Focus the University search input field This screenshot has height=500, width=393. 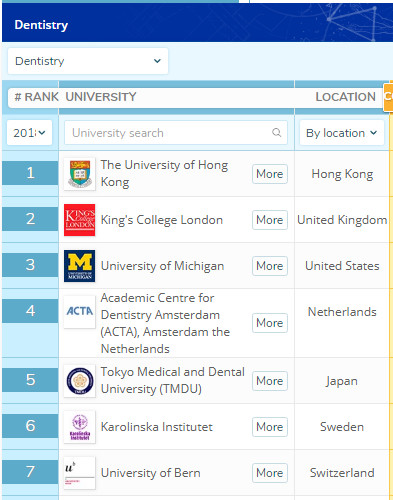(x=176, y=133)
